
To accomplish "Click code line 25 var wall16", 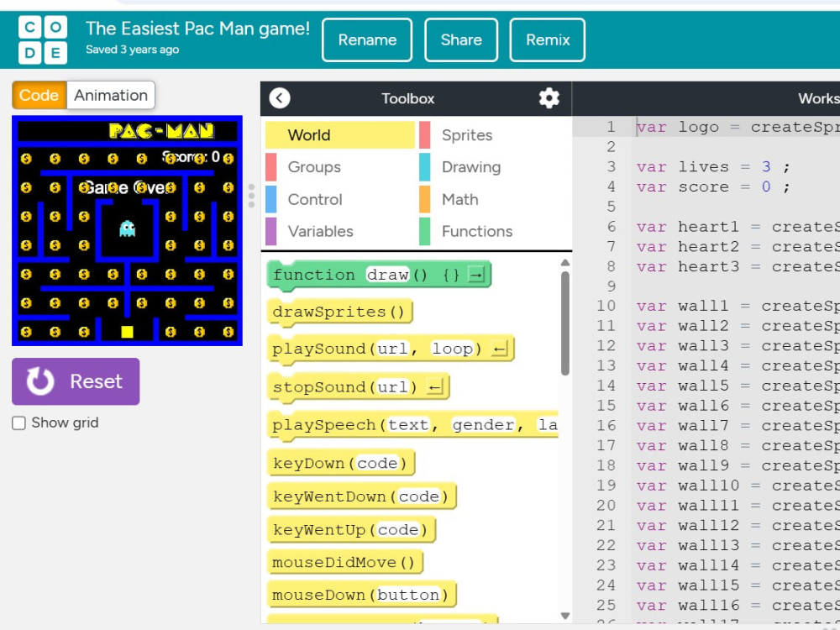I will [738, 606].
